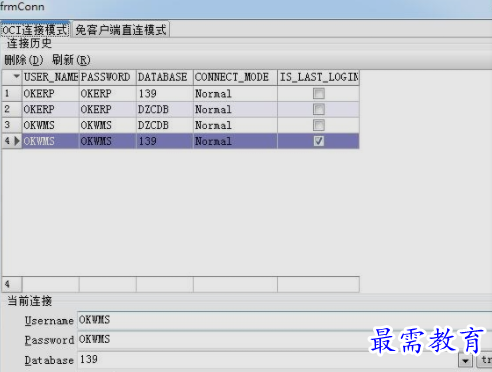The width and height of the screenshot is (492, 372).
Task: Select row 2 indicator cell
Action: (x=12, y=109)
